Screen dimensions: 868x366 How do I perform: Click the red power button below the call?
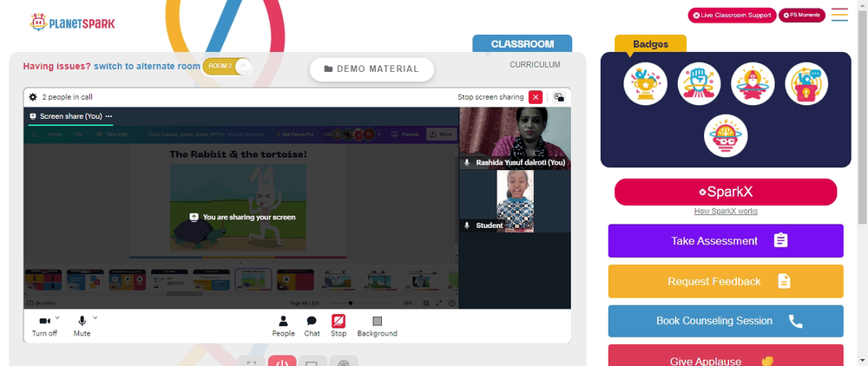(x=282, y=361)
